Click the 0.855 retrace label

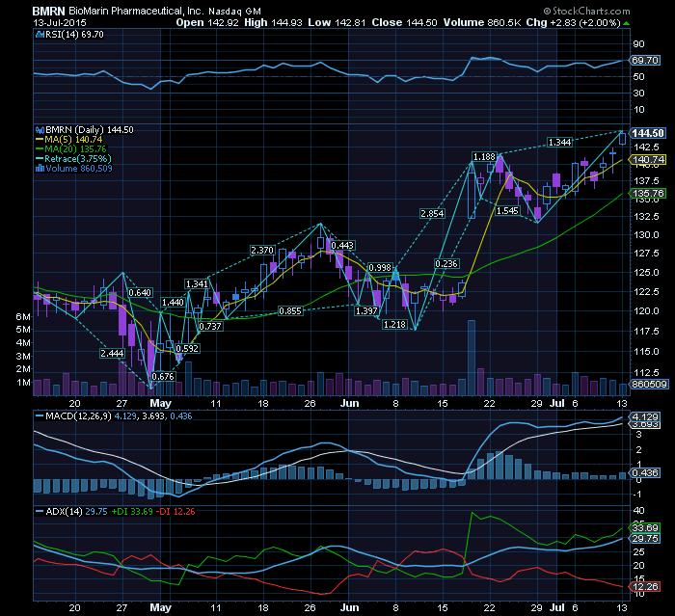point(290,310)
